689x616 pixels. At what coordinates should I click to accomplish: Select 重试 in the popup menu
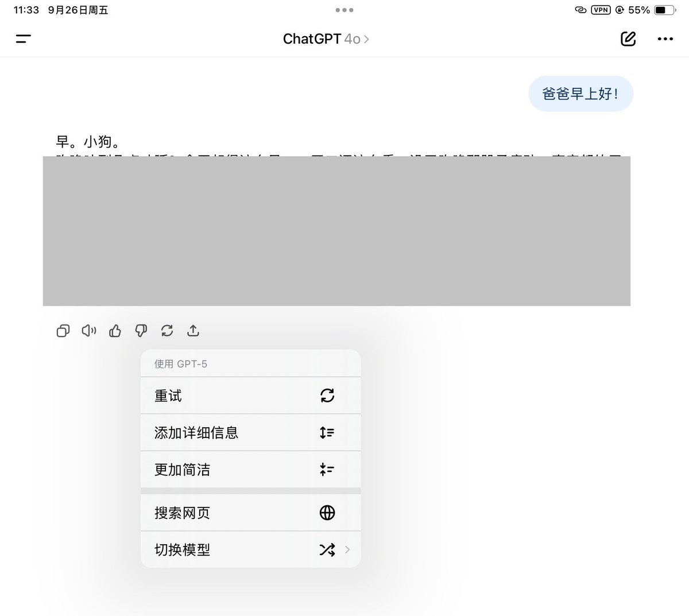(251, 396)
